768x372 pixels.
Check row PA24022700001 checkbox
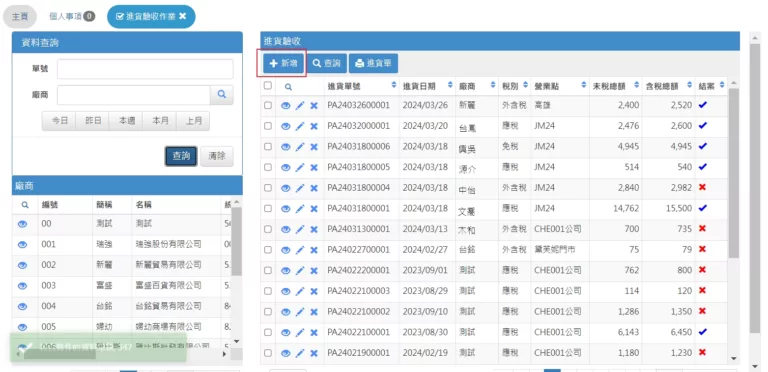[x=267, y=250]
